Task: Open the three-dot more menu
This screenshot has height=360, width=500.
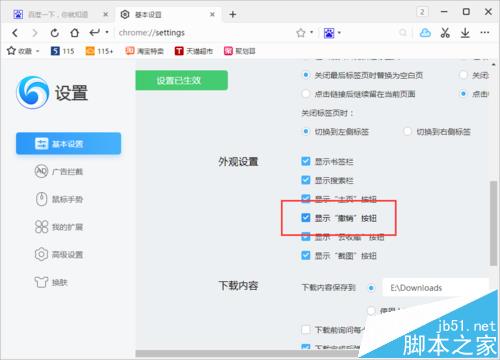Action: (485, 33)
